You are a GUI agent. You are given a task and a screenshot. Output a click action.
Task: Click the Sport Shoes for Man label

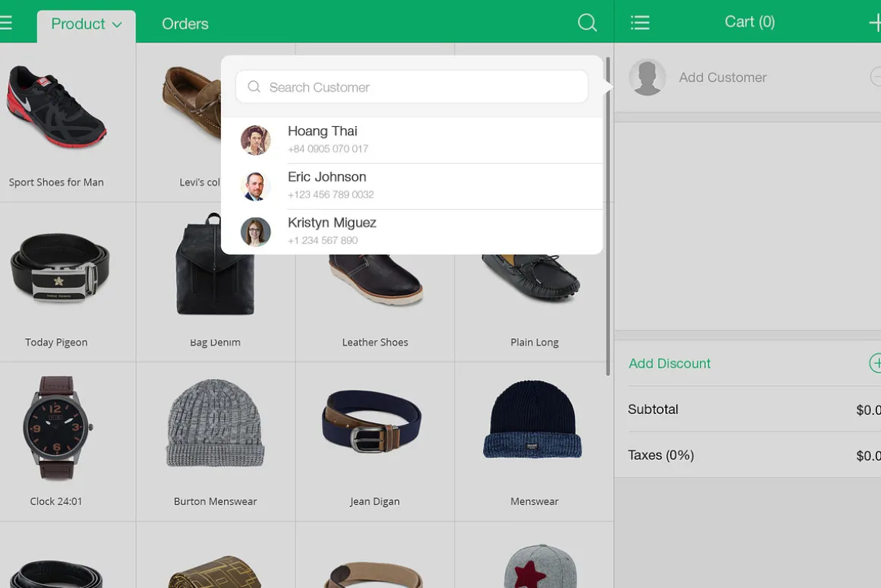coord(56,182)
